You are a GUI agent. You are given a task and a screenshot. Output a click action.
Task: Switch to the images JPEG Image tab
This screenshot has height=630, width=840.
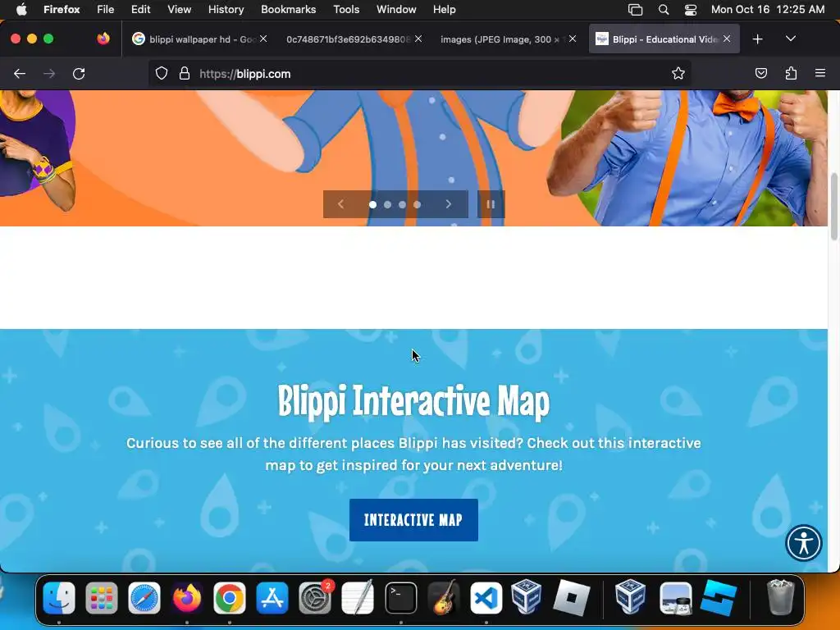click(x=507, y=39)
